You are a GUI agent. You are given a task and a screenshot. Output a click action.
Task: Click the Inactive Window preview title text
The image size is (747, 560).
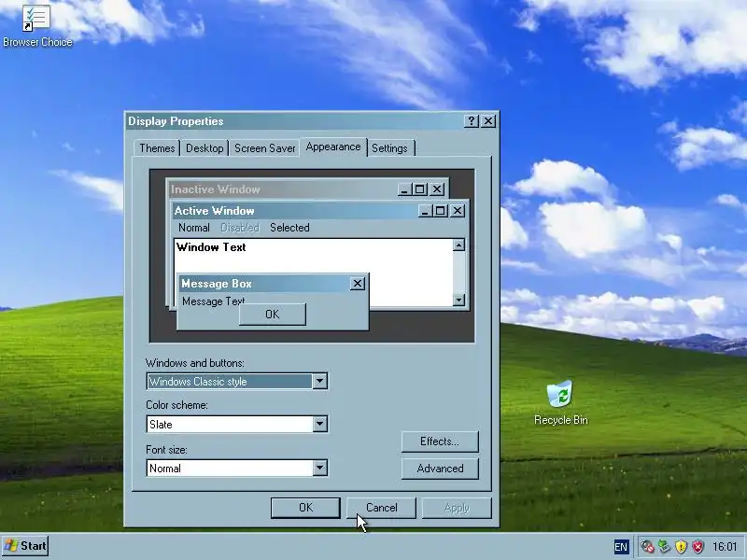coord(216,189)
